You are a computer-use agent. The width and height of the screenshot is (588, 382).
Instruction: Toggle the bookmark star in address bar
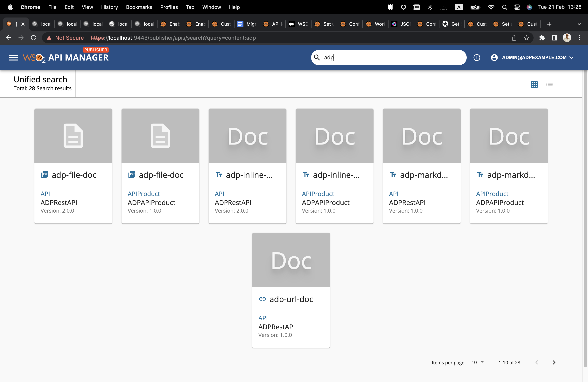tap(527, 38)
